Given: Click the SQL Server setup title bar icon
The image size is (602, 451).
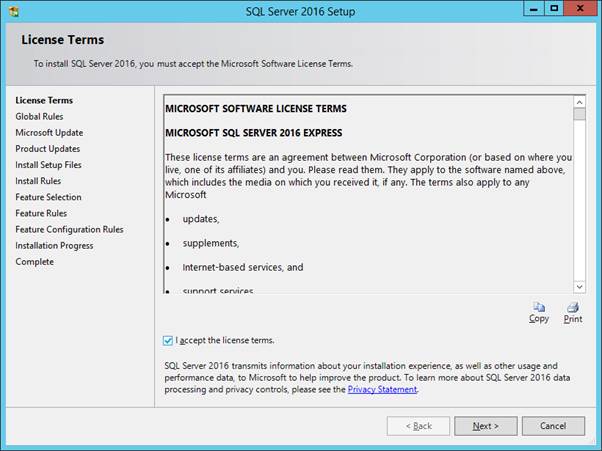Looking at the screenshot, I should pos(14,12).
